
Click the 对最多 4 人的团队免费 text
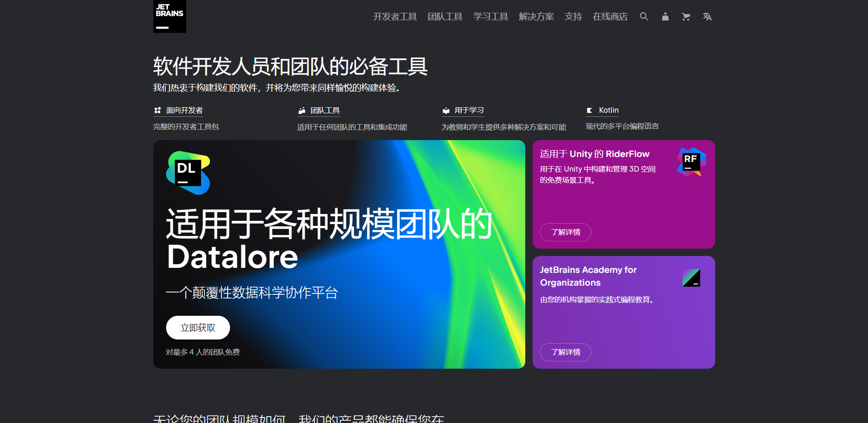(203, 352)
